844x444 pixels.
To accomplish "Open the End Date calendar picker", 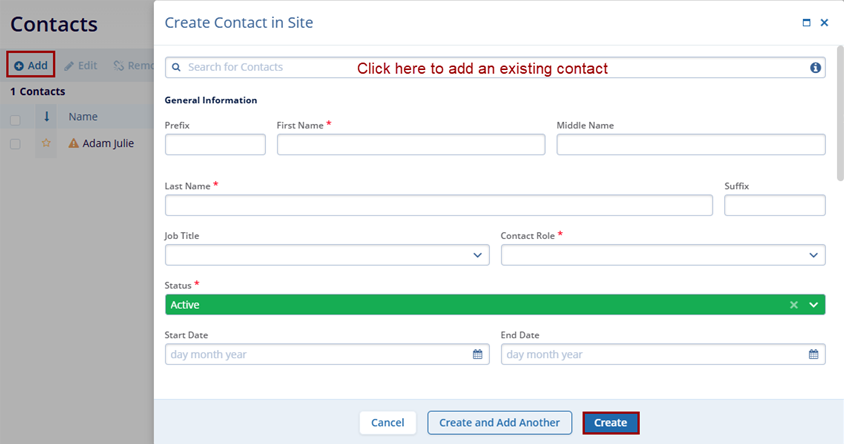I will point(813,354).
